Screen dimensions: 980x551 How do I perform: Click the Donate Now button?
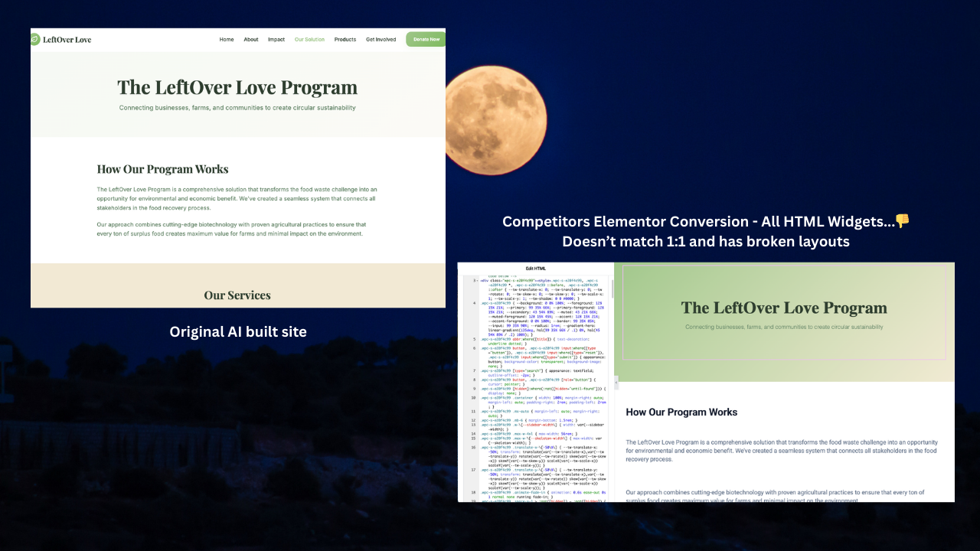pos(426,39)
